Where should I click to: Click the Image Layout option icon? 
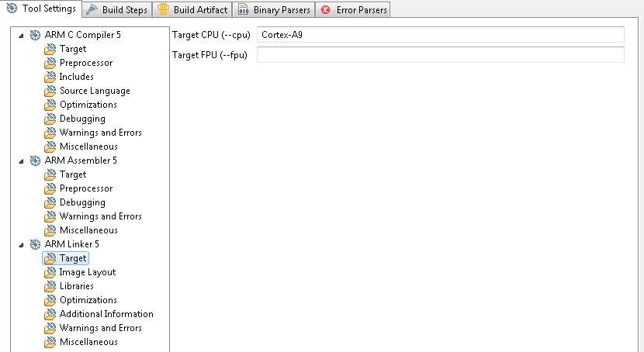(50, 272)
